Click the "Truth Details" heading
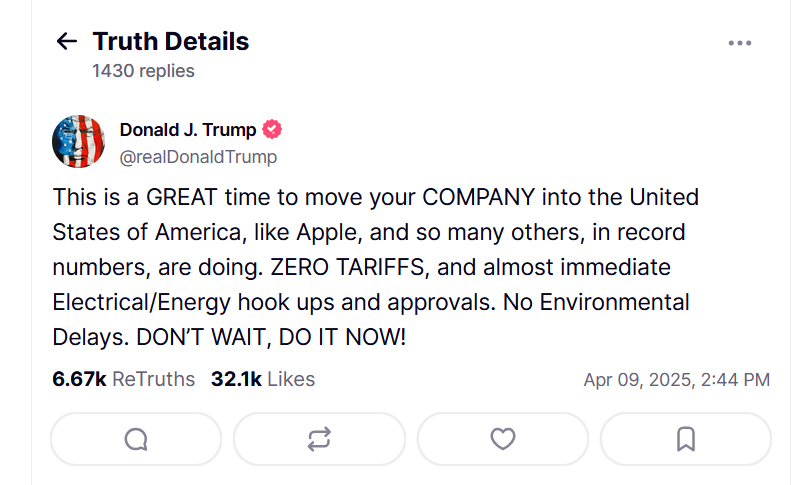The image size is (794, 485). click(x=171, y=42)
